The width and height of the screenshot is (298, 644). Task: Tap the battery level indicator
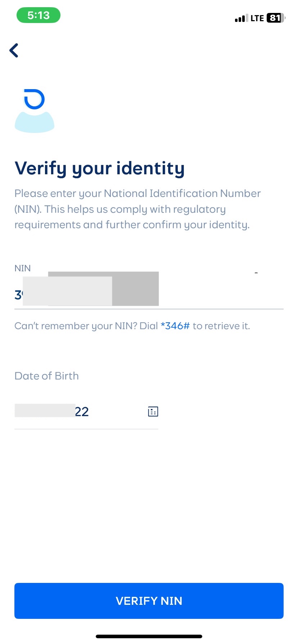(x=275, y=18)
